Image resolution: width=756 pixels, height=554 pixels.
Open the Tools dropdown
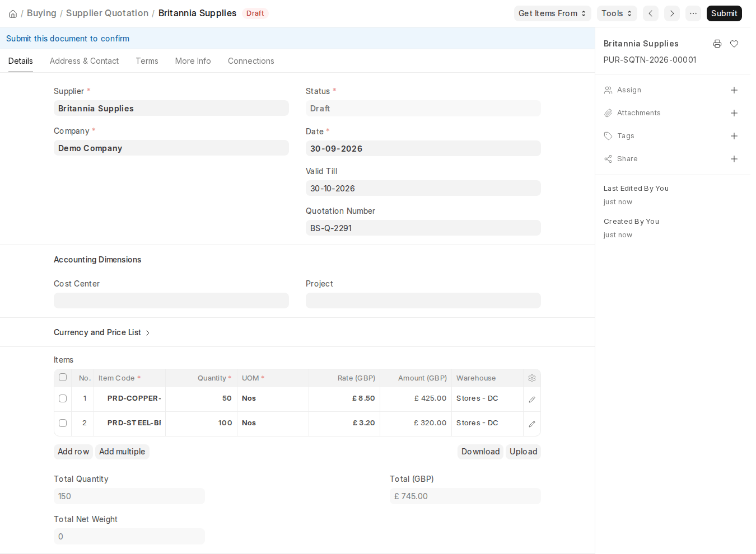tap(617, 13)
